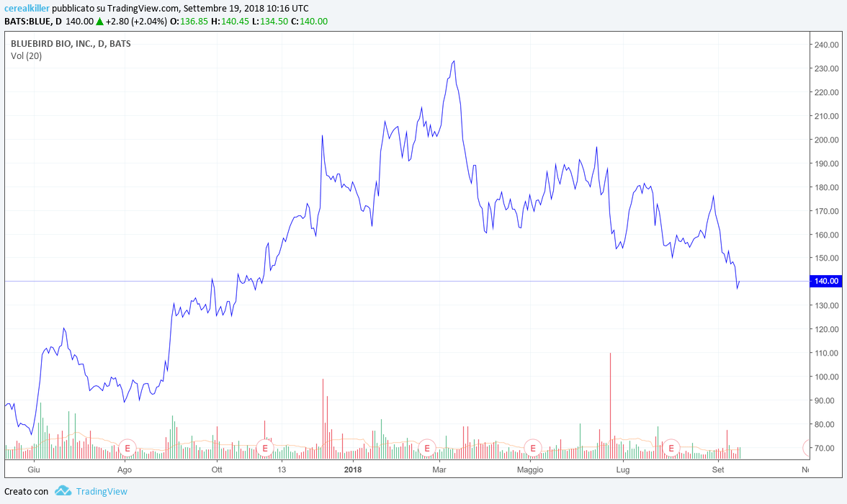The height and width of the screenshot is (504, 847).
Task: Click the BLUEBIRD BIO, INC. chart title
Action: [x=71, y=43]
